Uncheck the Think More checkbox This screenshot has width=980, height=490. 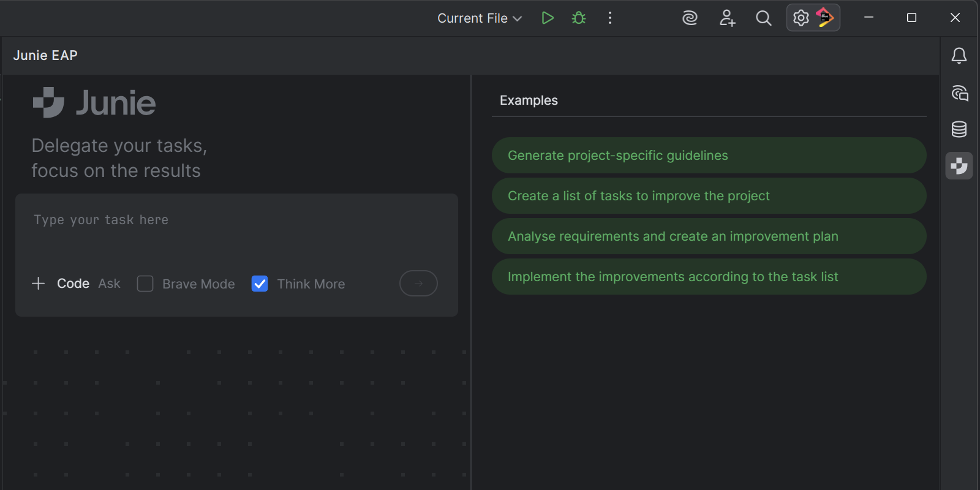(260, 284)
